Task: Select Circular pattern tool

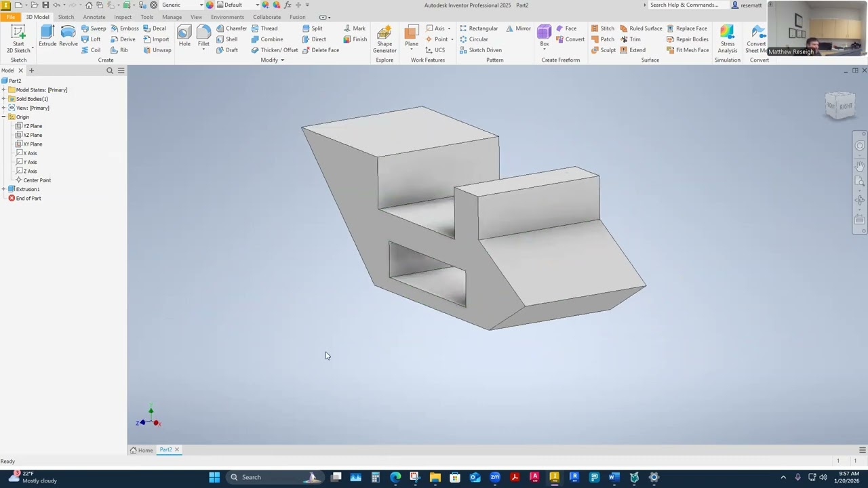Action: [474, 39]
